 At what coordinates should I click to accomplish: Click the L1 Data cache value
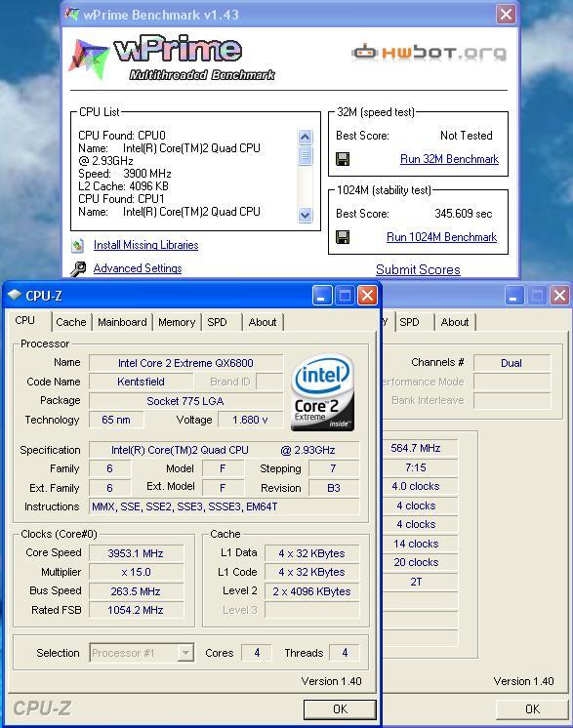pyautogui.click(x=312, y=553)
